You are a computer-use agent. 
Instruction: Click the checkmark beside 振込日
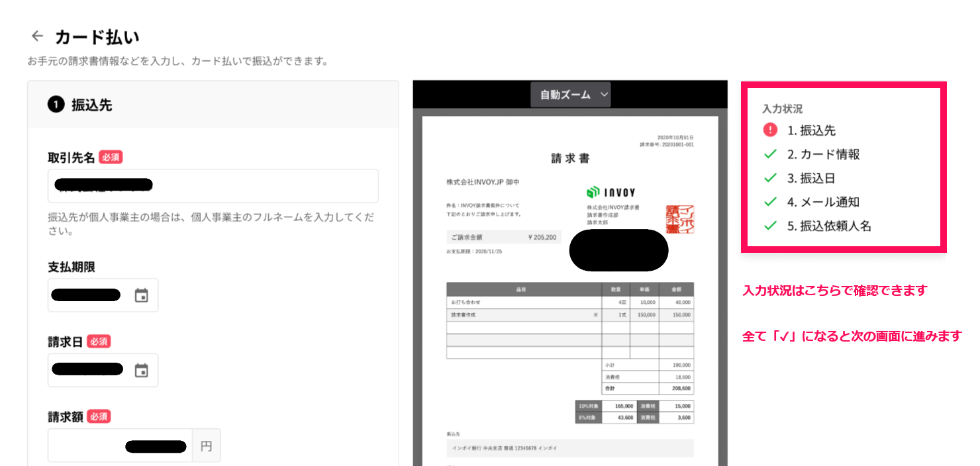(770, 178)
